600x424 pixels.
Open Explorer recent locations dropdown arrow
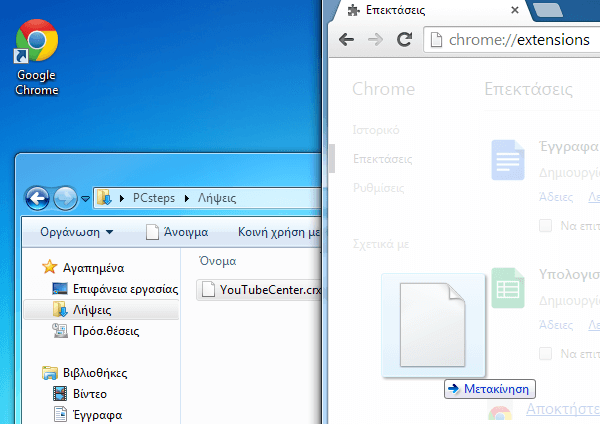85,199
